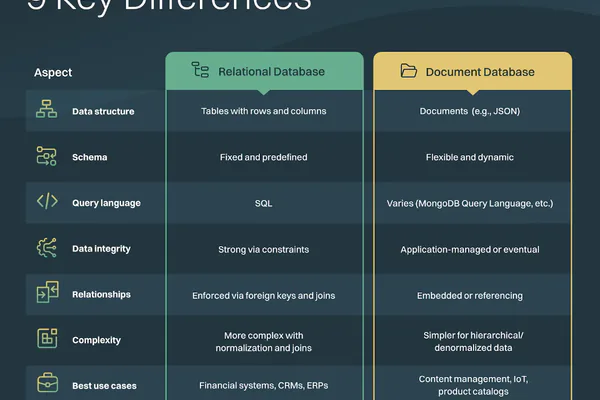600x400 pixels.
Task: Click 'Embedded or referencing' cell
Action: click(x=470, y=296)
